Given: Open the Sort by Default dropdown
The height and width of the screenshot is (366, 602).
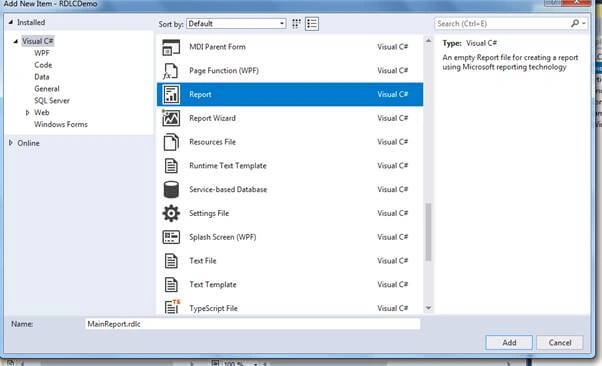Looking at the screenshot, I should tap(236, 24).
